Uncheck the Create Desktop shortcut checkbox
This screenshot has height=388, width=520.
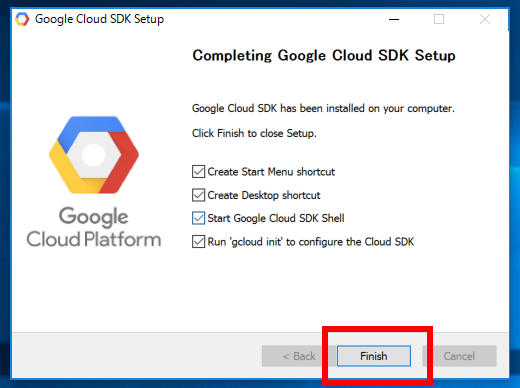198,195
